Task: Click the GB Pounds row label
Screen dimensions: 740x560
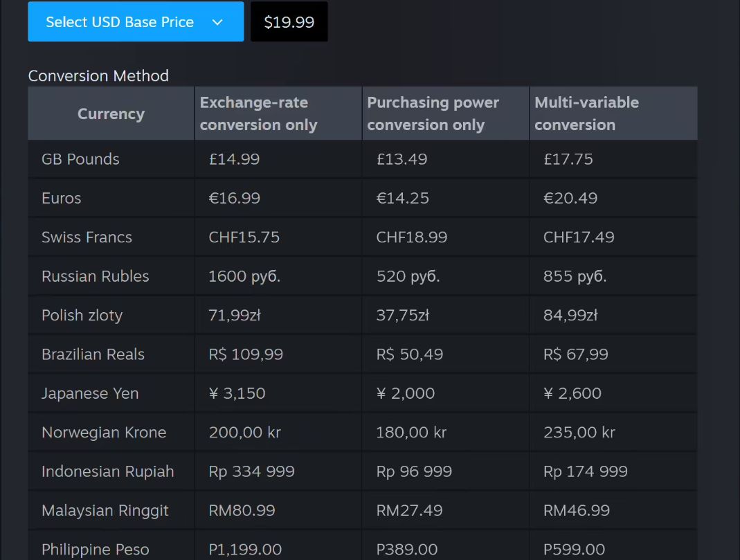Action: tap(80, 159)
